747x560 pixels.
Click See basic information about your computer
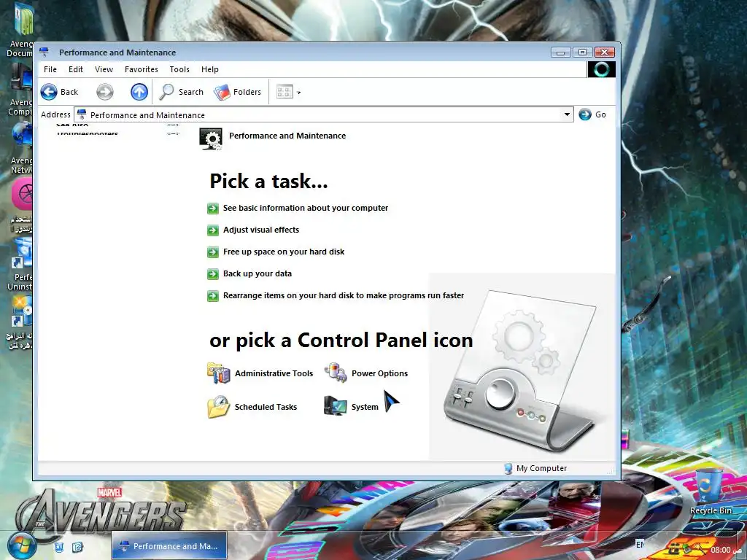point(306,208)
